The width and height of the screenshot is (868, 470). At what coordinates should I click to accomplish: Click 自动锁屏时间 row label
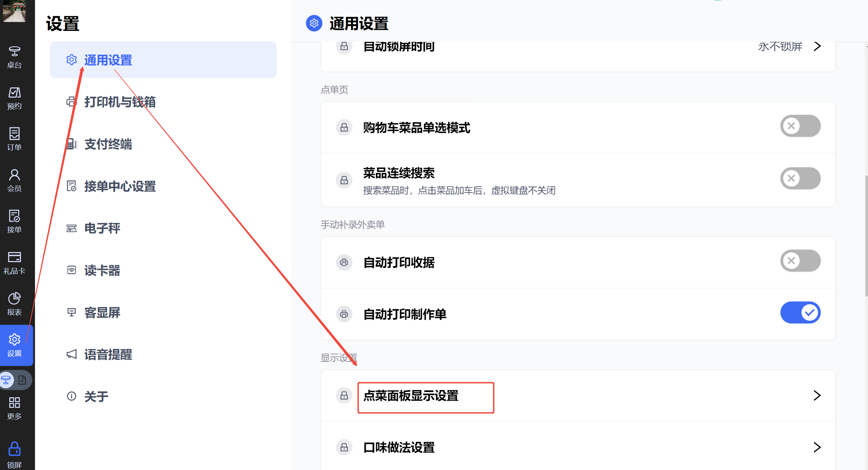tap(399, 46)
